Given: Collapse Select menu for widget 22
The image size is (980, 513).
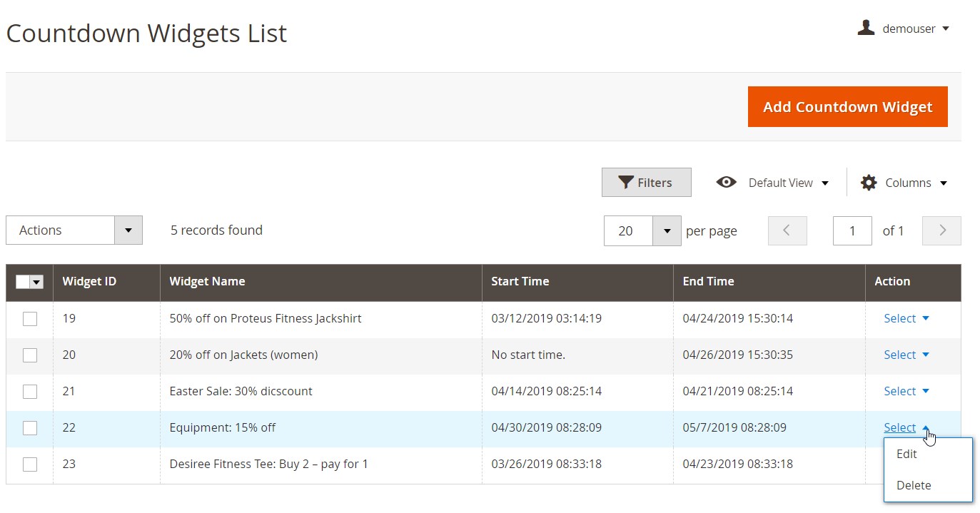Looking at the screenshot, I should [906, 427].
